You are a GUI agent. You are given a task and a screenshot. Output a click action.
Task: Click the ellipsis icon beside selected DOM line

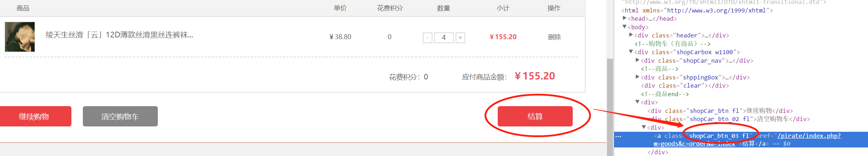pos(618,136)
